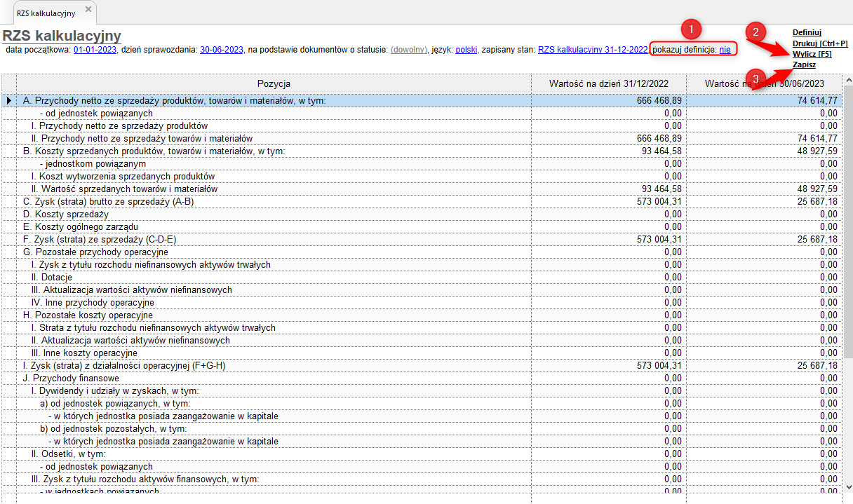
Task: Click the Definiuj command
Action: 807,32
